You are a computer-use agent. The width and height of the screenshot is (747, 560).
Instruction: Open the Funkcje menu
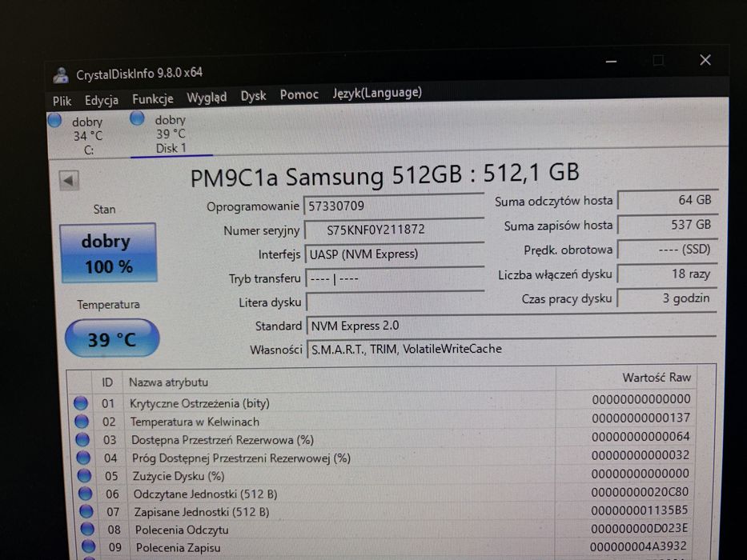pos(152,98)
